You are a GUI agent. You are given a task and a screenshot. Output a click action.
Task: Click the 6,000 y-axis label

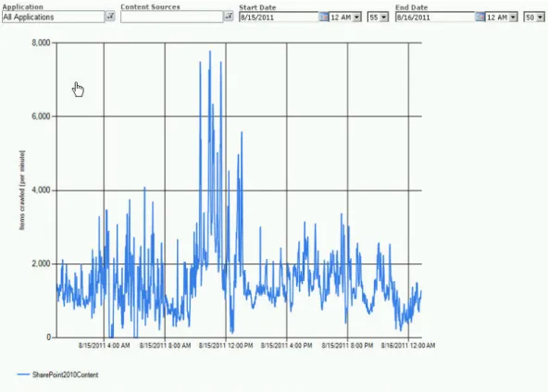tap(42, 116)
